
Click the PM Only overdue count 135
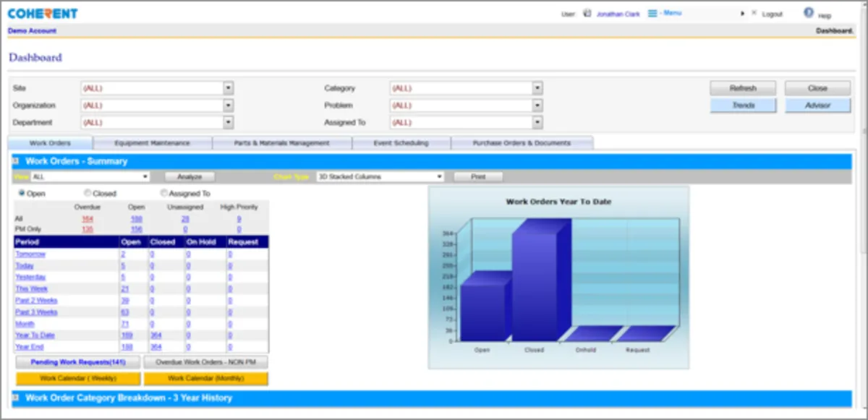[88, 229]
